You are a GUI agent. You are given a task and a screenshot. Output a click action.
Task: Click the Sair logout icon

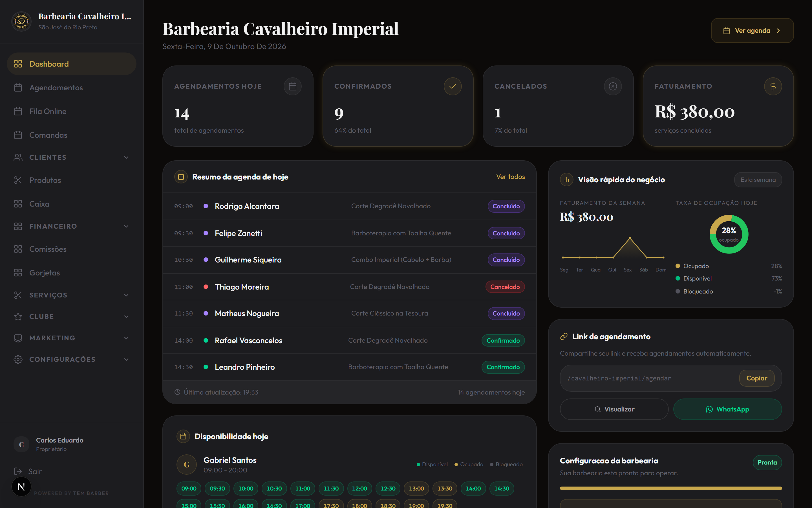point(18,471)
